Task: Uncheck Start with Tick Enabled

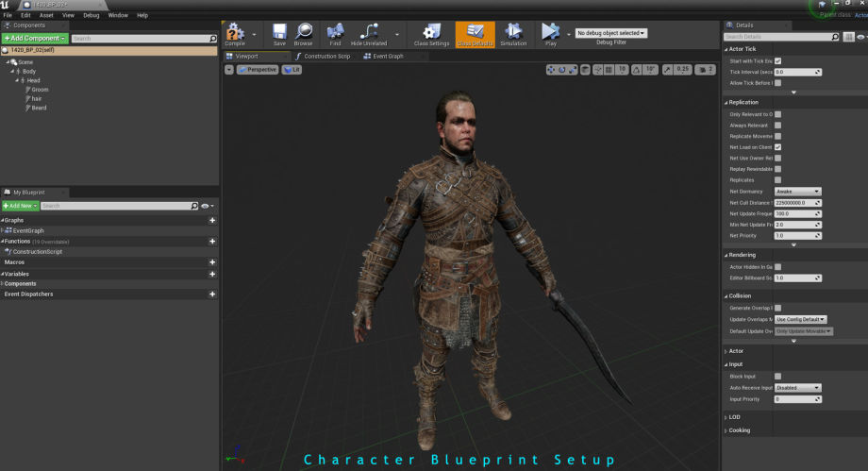Action: point(777,60)
